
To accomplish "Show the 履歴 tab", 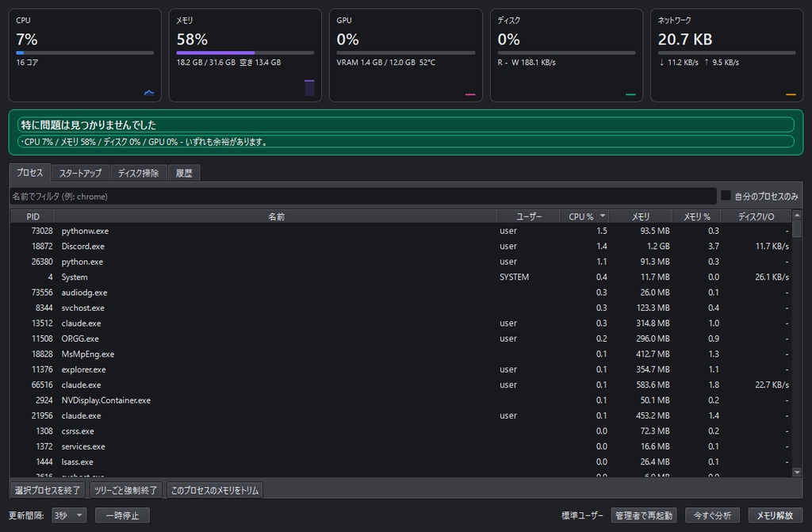I will click(184, 173).
